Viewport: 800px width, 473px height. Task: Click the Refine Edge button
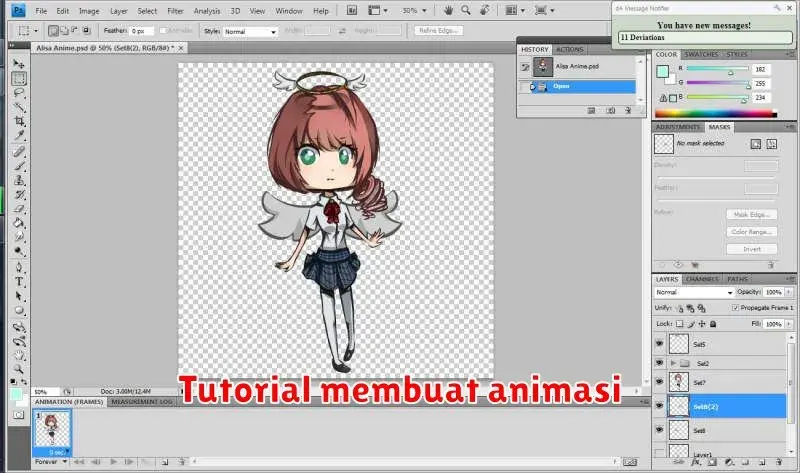pos(438,31)
